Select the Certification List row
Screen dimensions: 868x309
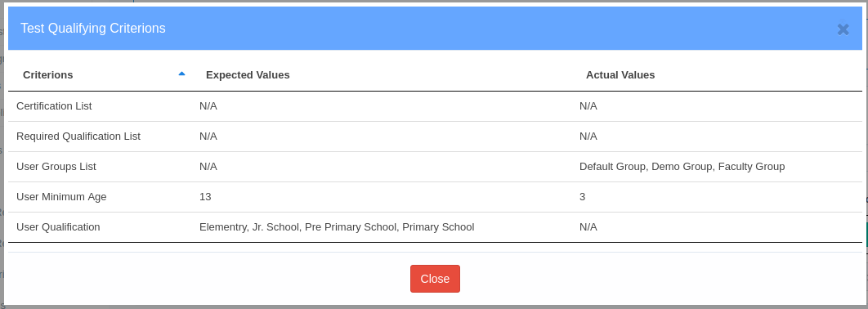pyautogui.click(x=435, y=106)
